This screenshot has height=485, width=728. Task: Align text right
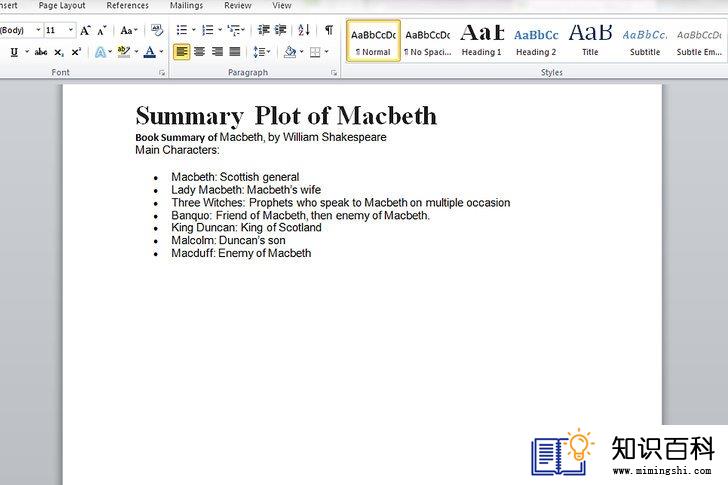[x=217, y=52]
